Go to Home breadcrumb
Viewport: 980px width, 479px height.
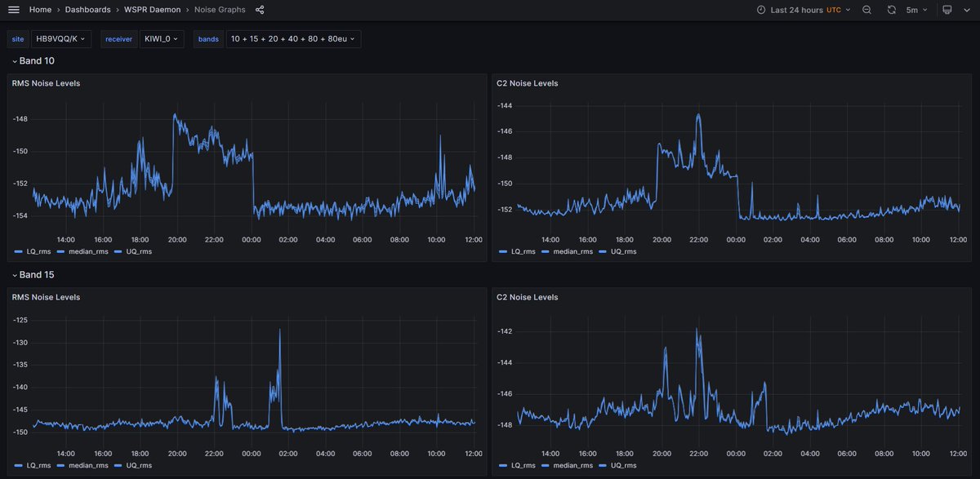tap(40, 10)
